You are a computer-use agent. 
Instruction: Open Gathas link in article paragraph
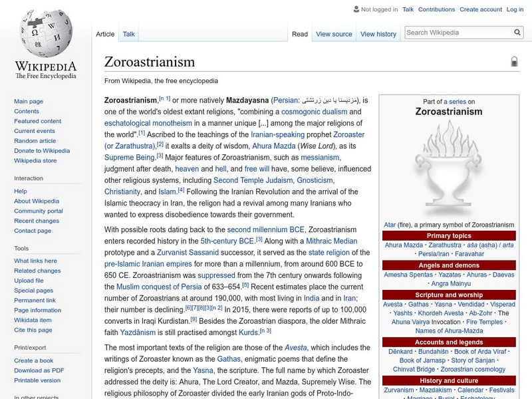click(229, 359)
